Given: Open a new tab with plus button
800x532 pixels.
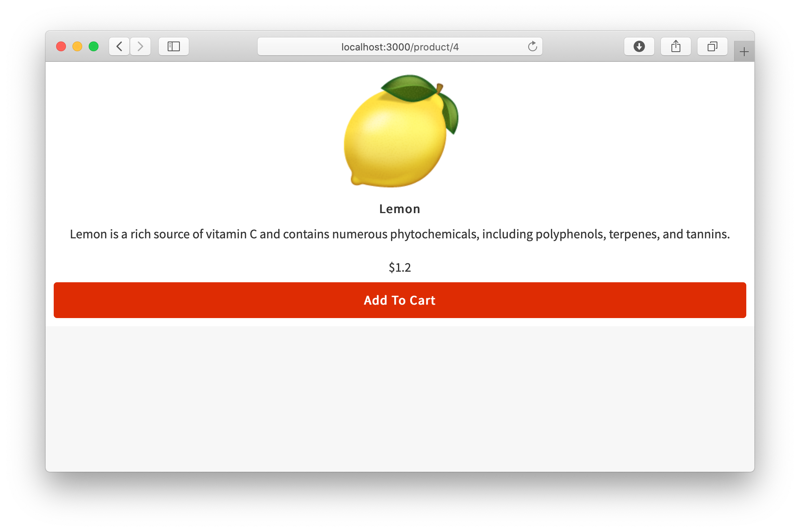Looking at the screenshot, I should point(744,52).
